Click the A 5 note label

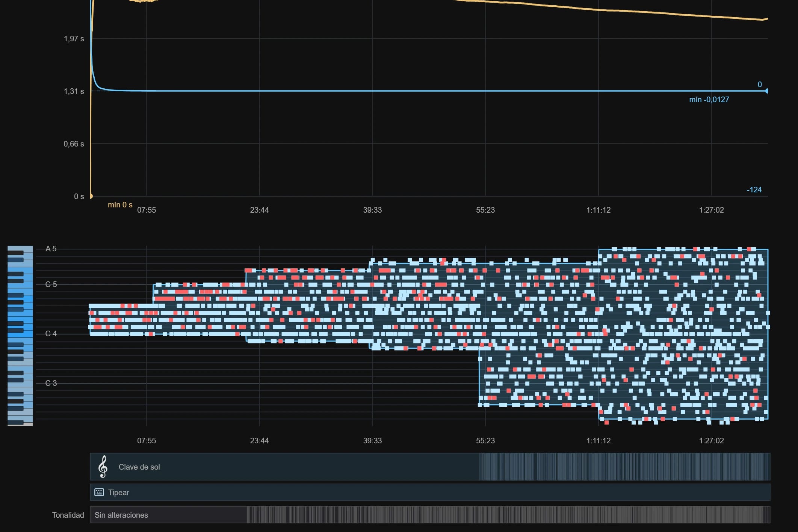(x=51, y=249)
